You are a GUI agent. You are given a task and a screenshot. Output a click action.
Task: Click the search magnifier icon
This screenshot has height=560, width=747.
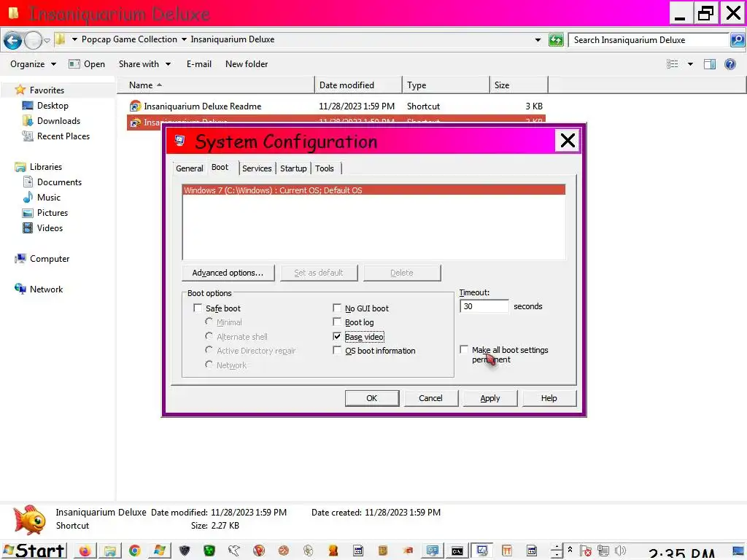[x=737, y=40]
